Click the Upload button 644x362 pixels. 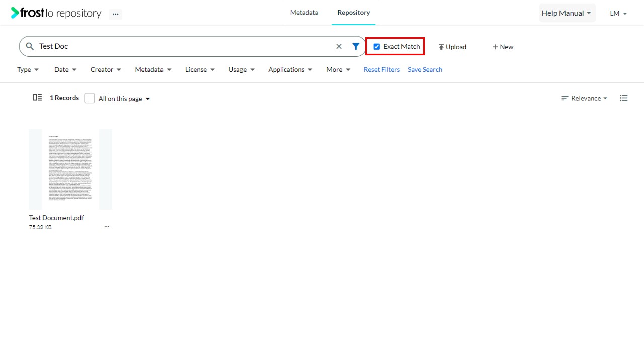[452, 47]
